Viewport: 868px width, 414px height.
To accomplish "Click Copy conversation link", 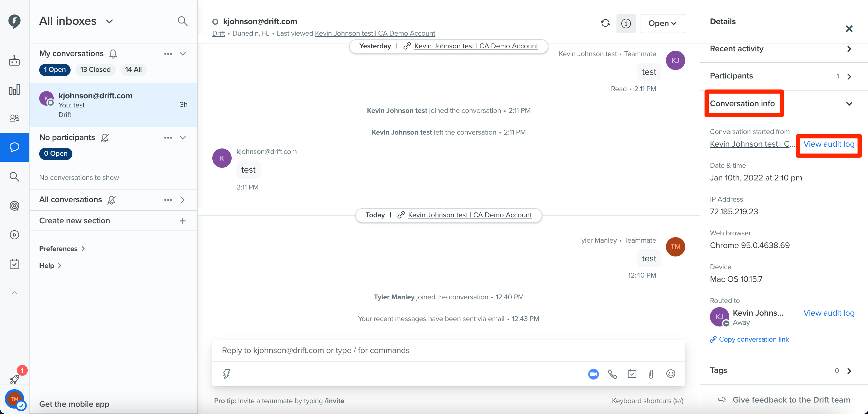I will coord(749,339).
